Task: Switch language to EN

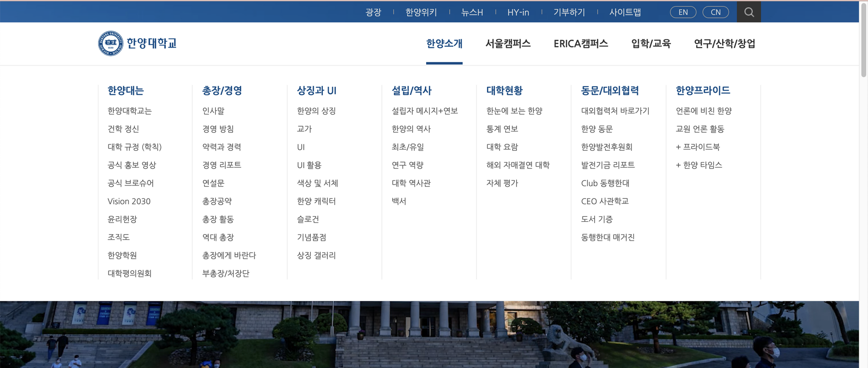Action: 683,12
